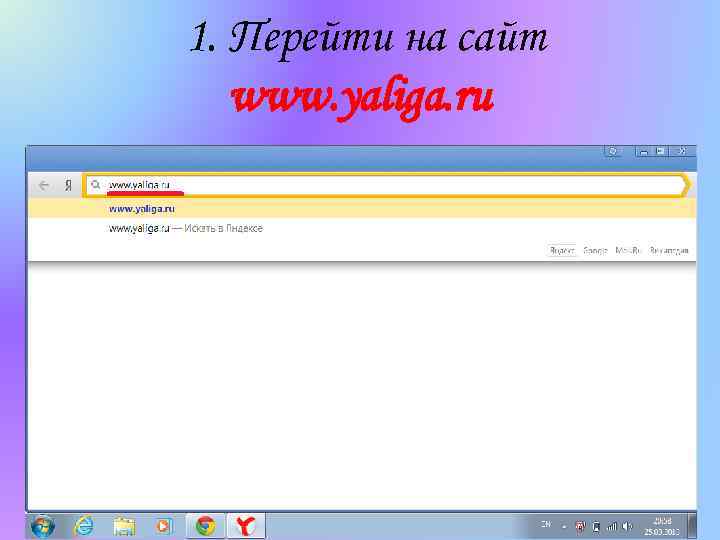Click the Show desktop strip
Viewport: 720px width, 540px height.
(692, 526)
